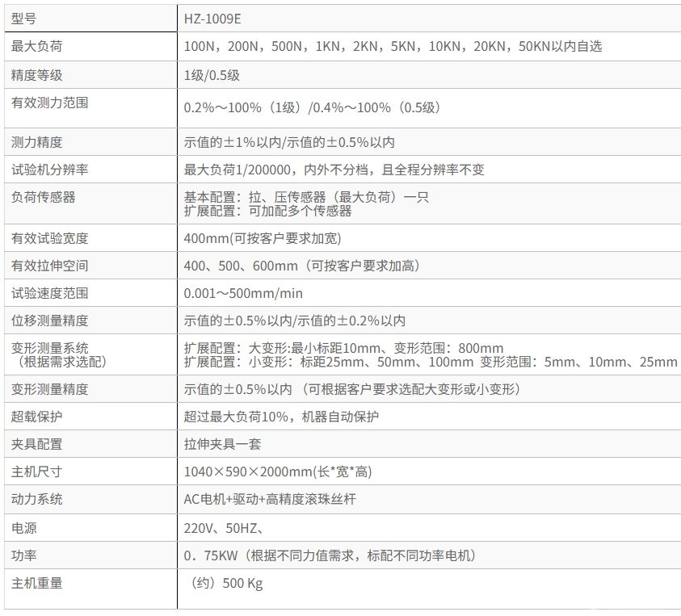Click the 功率 label
Image resolution: width=681 pixels, height=616 pixels.
pos(24,555)
